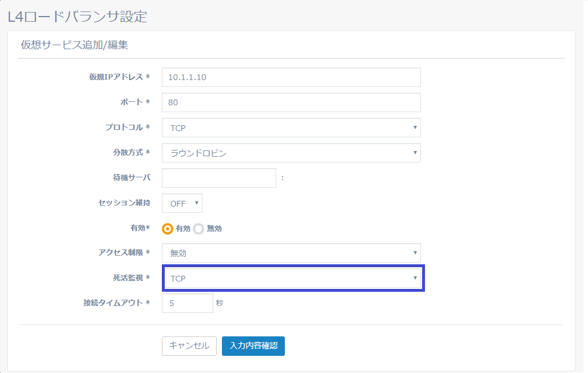Viewport: 588px width, 373px height.
Task: Open the プロトコル dropdown showing TCP
Action: coord(292,128)
